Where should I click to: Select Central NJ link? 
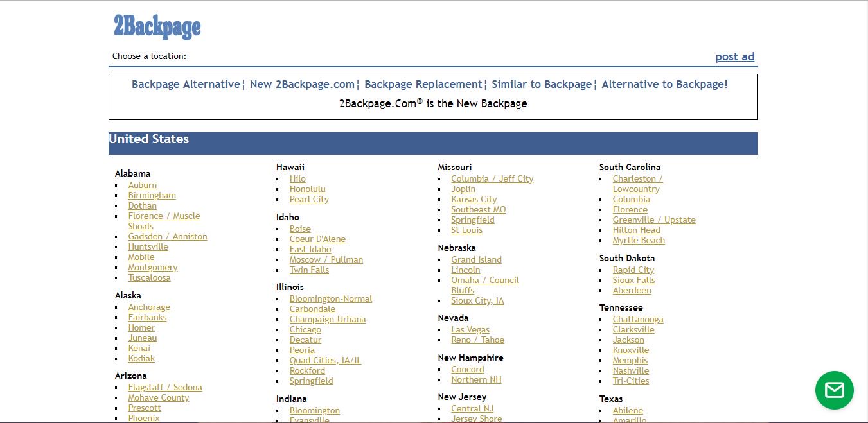[472, 408]
